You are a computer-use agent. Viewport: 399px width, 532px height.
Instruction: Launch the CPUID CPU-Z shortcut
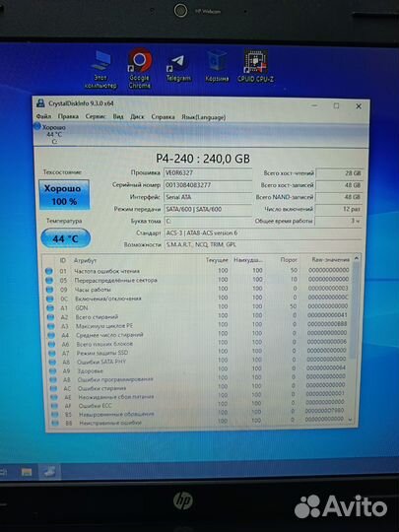[x=256, y=67]
